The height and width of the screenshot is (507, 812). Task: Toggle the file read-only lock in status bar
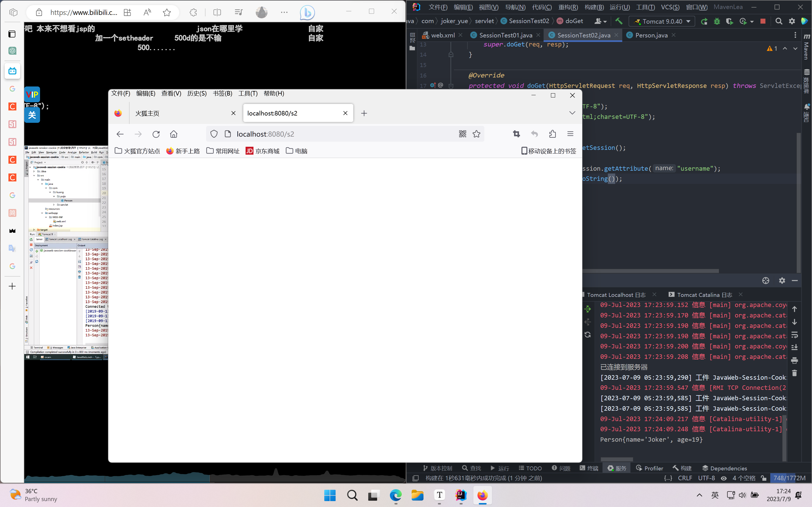[x=764, y=478]
